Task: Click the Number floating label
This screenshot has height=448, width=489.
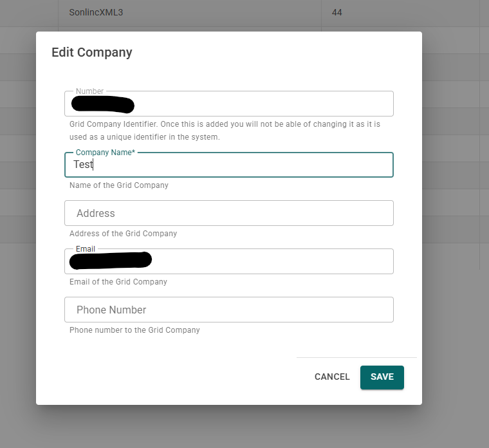Action: [x=89, y=91]
